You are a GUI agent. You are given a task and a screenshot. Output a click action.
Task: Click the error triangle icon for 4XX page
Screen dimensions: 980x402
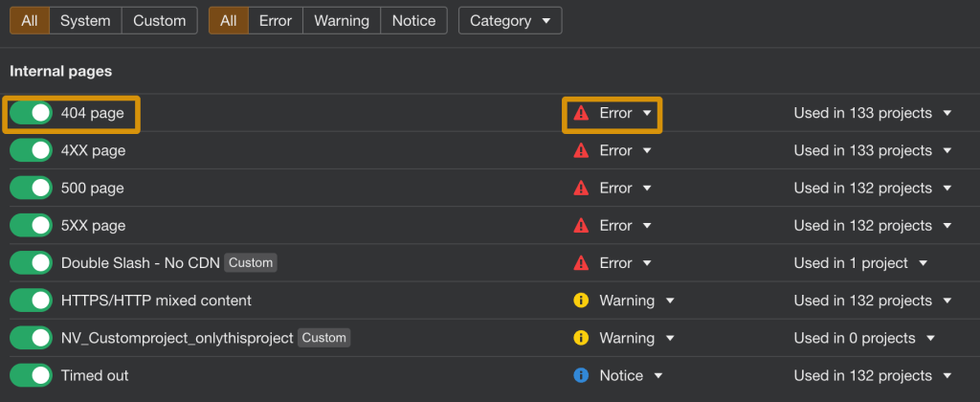coord(580,150)
